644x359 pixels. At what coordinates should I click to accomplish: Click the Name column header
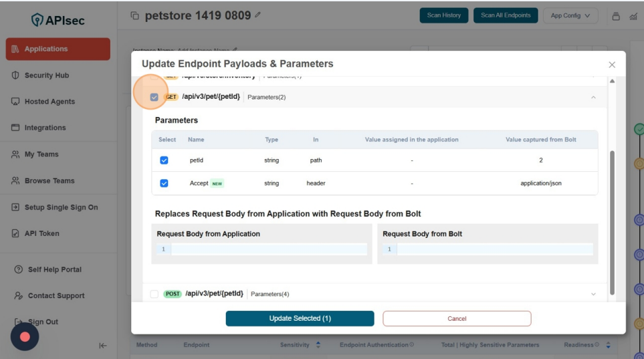click(196, 140)
